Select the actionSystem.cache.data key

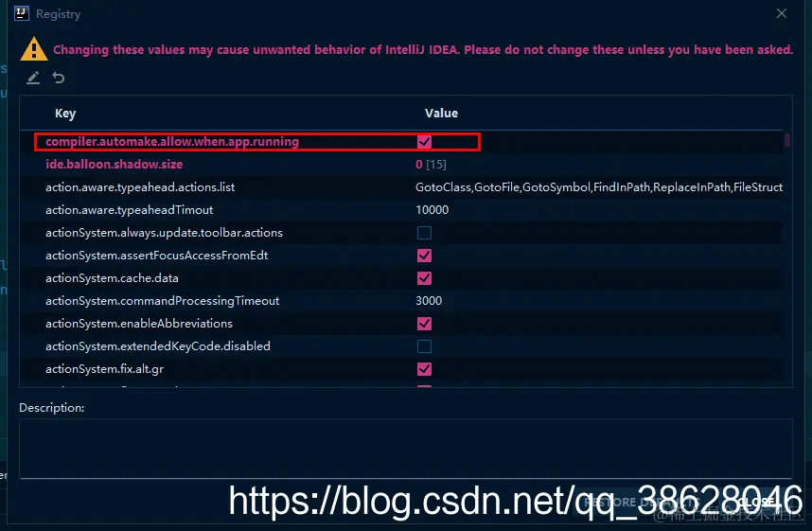[x=112, y=278]
